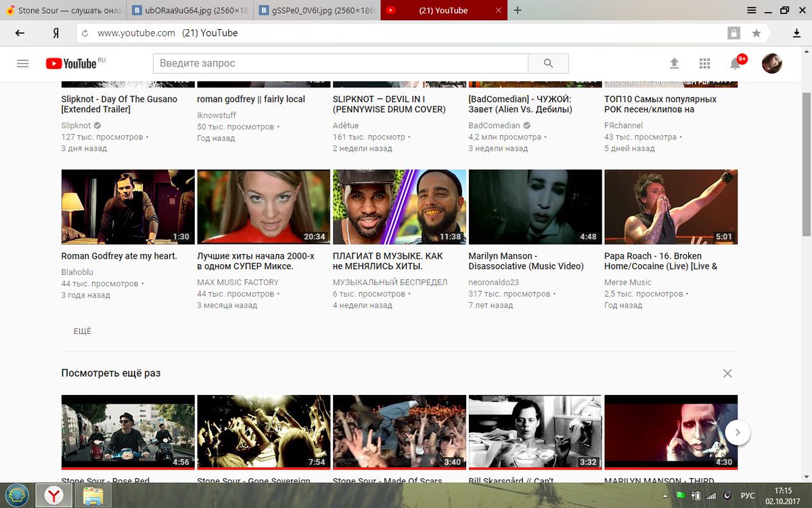The height and width of the screenshot is (508, 812).
Task: Select the (21) YouTube tab
Action: [x=443, y=10]
